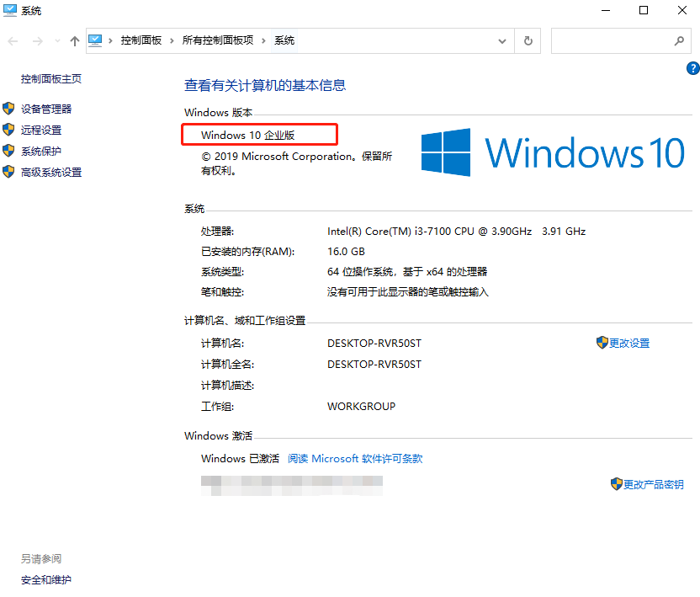Expand chevron after 所有控制面板项 breadcrumb
The height and width of the screenshot is (597, 700).
click(x=263, y=41)
